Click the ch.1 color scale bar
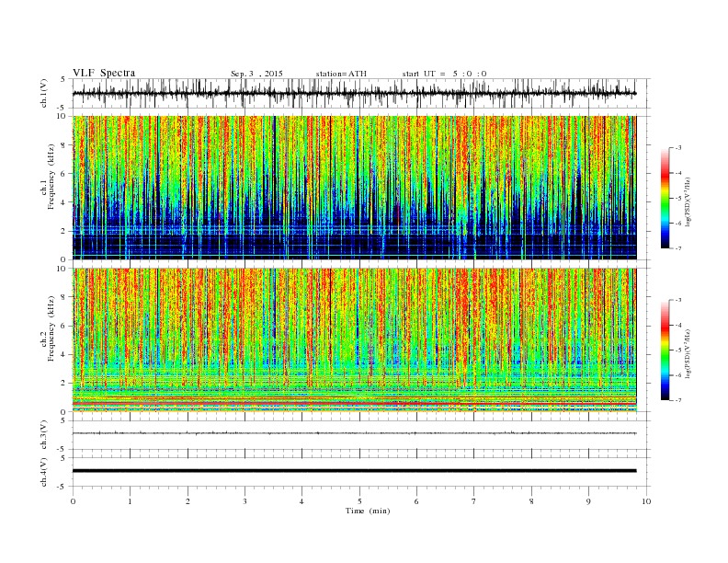 pyautogui.click(x=665, y=198)
